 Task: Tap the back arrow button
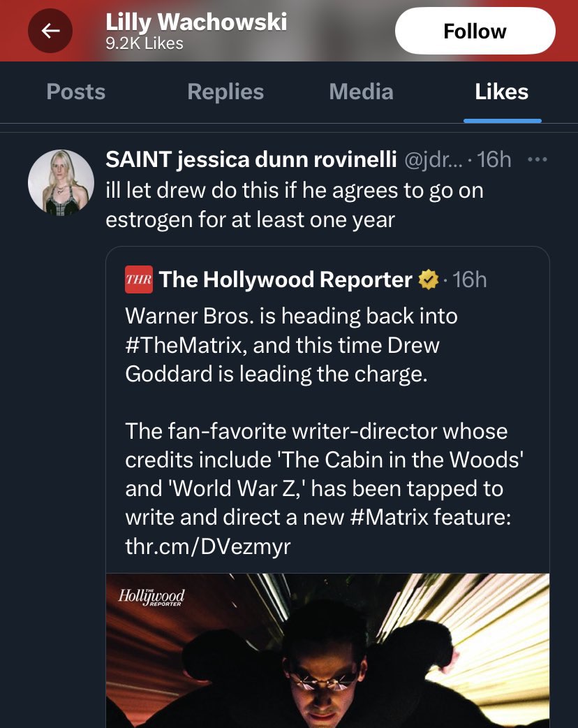[50, 31]
